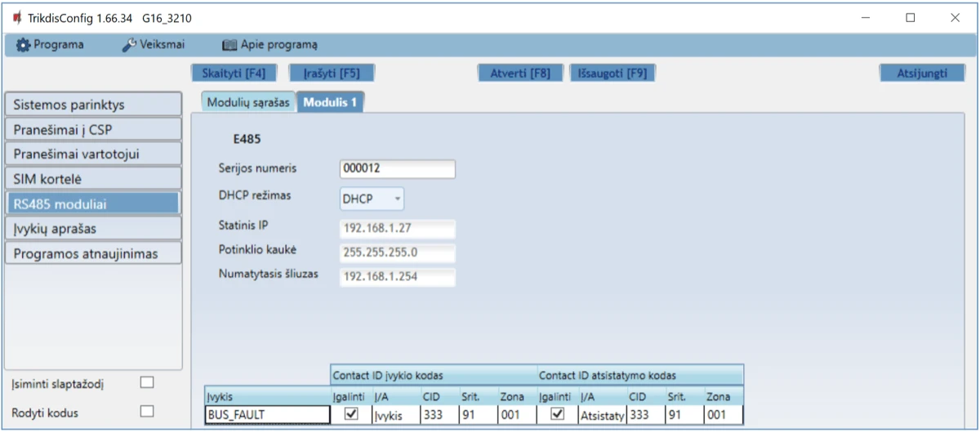This screenshot has width=980, height=433.
Task: Click the Įrašyti [F5] button
Action: pyautogui.click(x=332, y=73)
